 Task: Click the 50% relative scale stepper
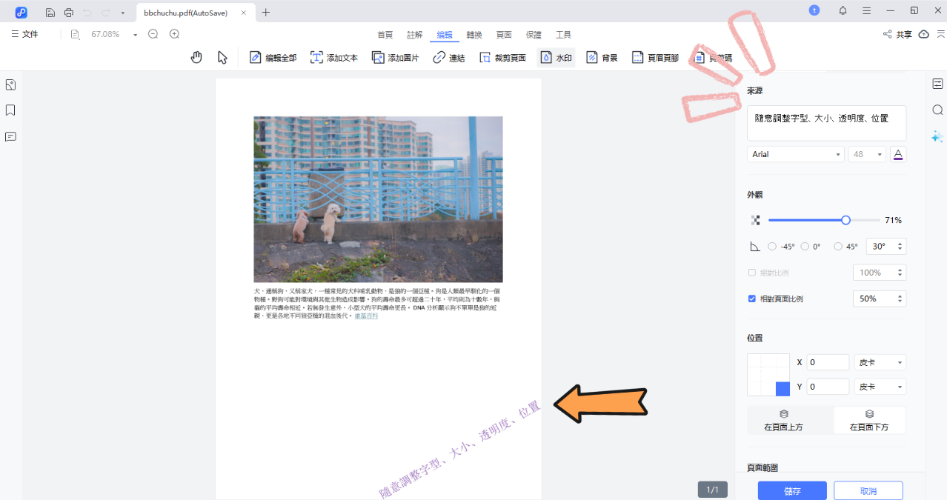point(900,299)
